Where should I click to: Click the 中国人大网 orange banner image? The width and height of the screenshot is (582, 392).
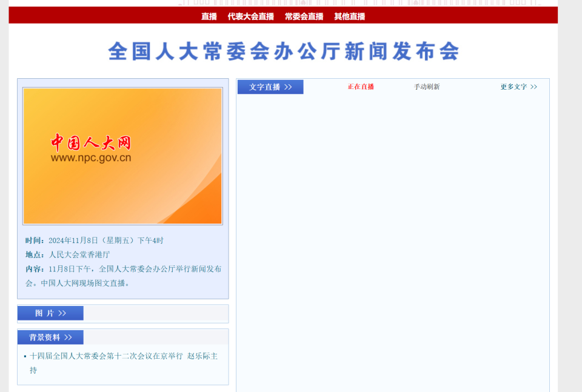[122, 155]
